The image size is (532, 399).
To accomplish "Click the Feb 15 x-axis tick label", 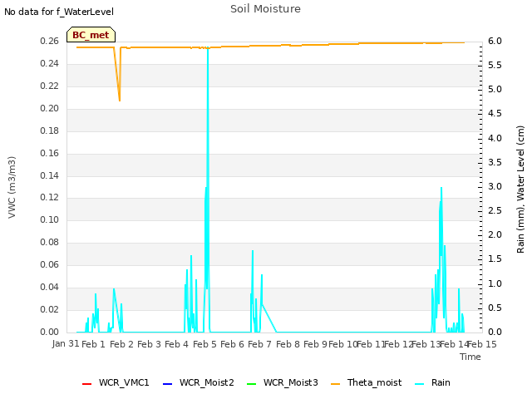I will 482,344.
